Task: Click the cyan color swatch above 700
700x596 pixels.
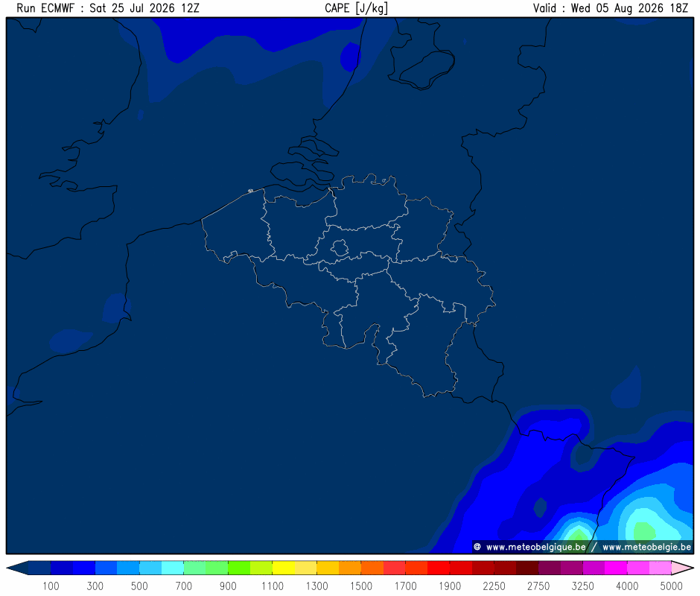Action: 172,568
